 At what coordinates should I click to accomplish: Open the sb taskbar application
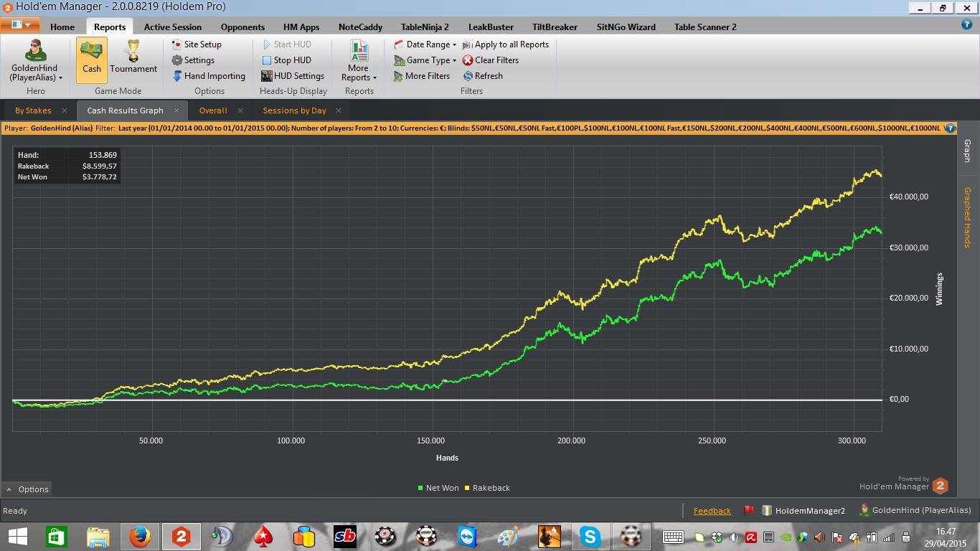coord(344,536)
